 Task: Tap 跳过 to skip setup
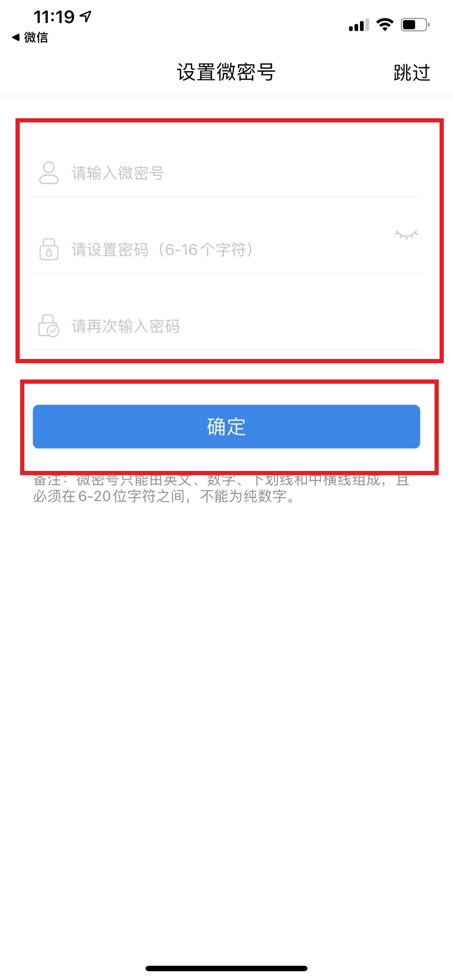click(412, 73)
